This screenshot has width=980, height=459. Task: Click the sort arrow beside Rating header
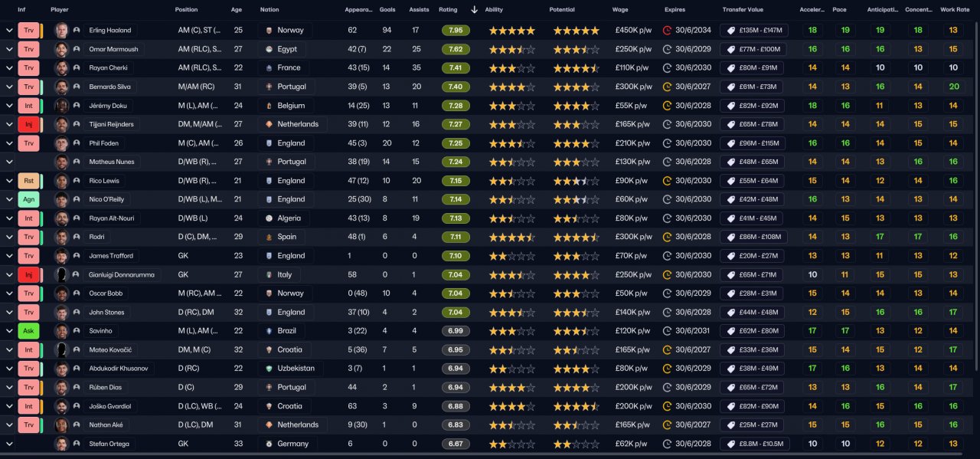(x=475, y=10)
